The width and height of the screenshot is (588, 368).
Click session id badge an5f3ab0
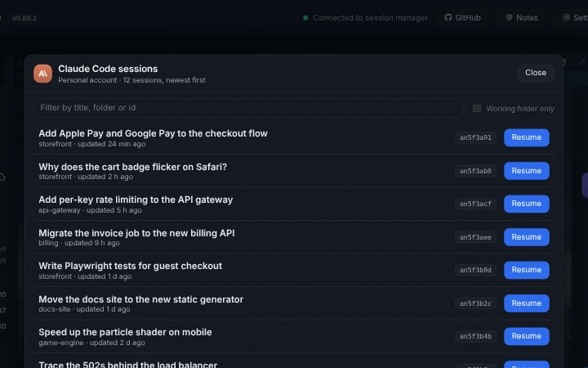475,171
